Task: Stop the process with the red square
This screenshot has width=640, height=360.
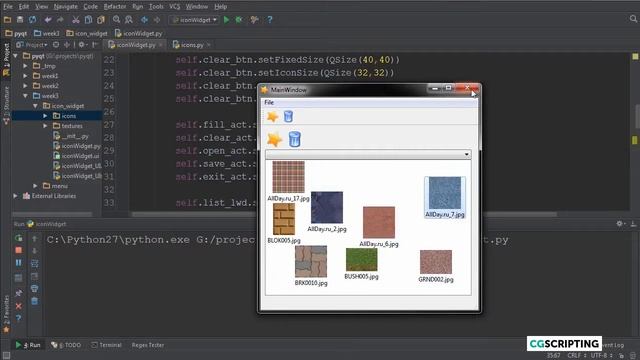Action: [x=19, y=250]
